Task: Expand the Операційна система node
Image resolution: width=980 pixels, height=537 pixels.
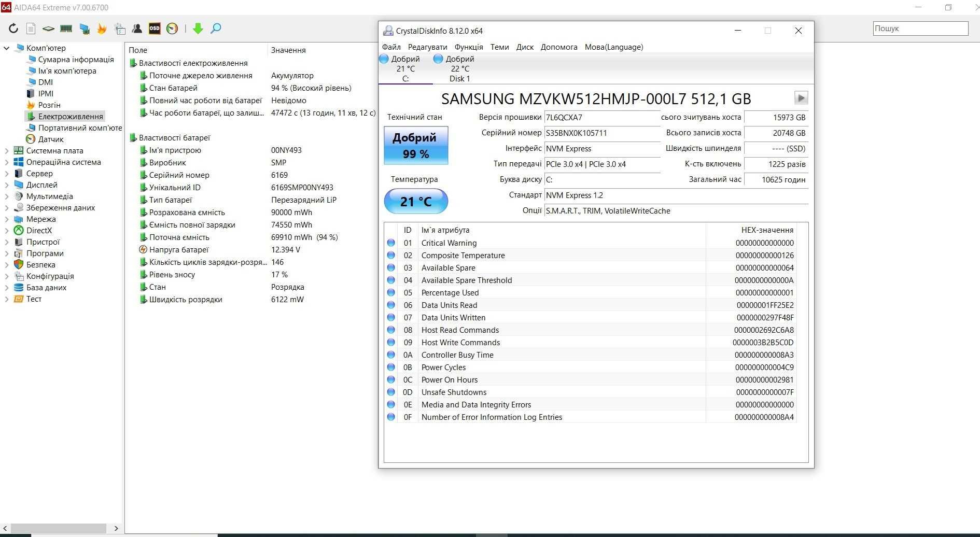Action: coord(6,162)
